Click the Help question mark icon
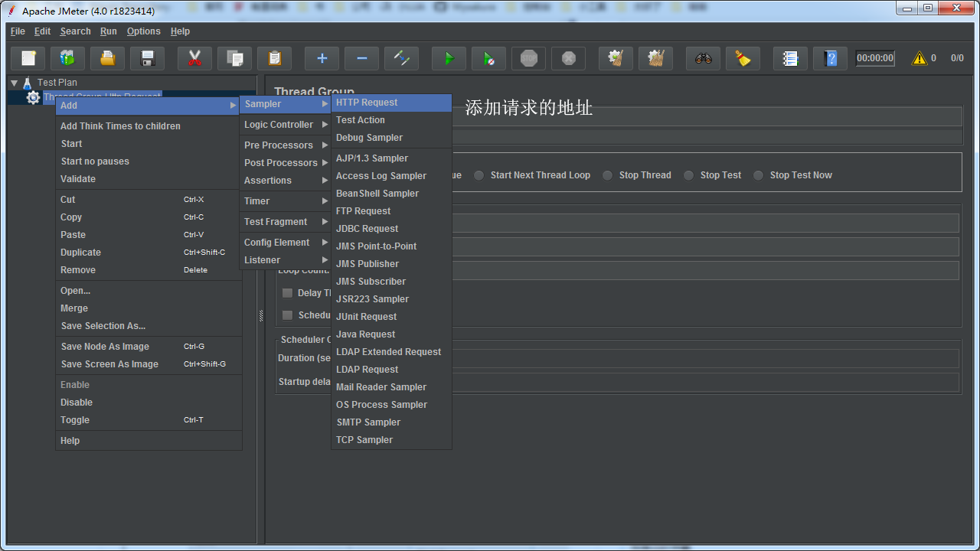 831,58
